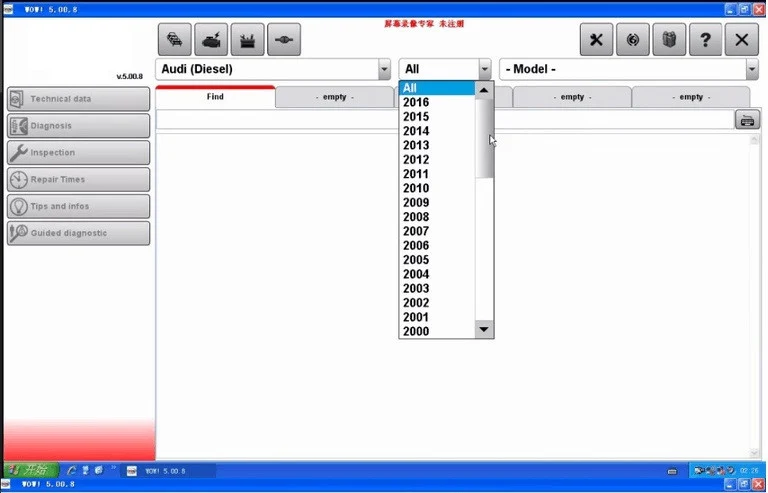
Task: Choose 2009 from the year list
Action: (x=437, y=202)
